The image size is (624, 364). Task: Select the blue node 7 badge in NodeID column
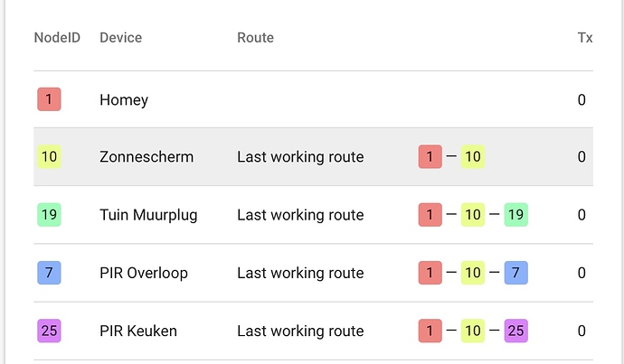coord(49,273)
